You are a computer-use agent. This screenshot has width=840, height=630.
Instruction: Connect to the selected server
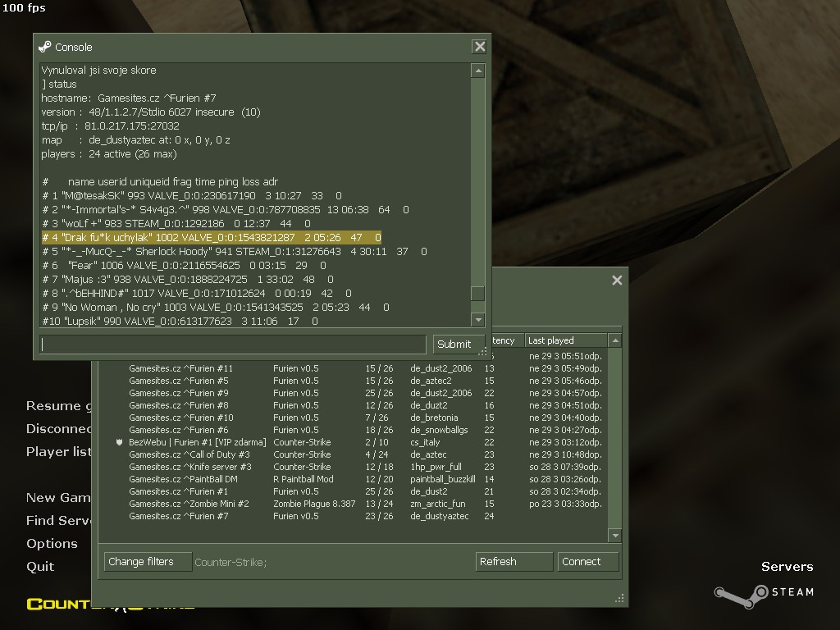point(588,562)
